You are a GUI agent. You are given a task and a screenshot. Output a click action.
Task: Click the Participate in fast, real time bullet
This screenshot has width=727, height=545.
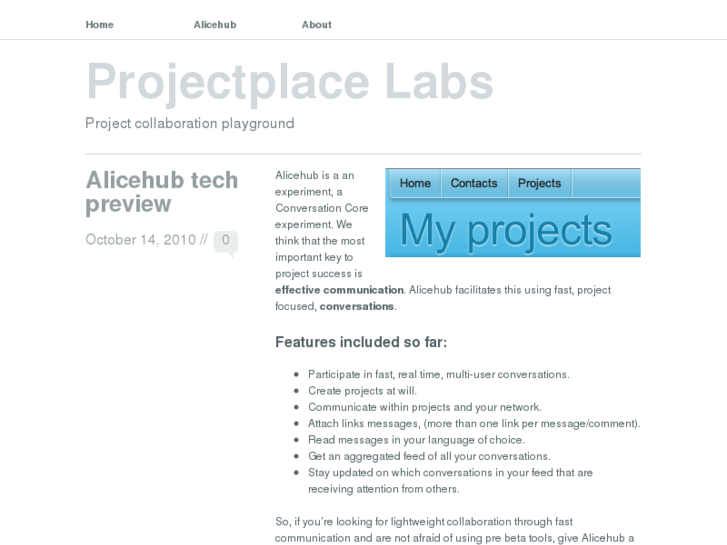438,374
